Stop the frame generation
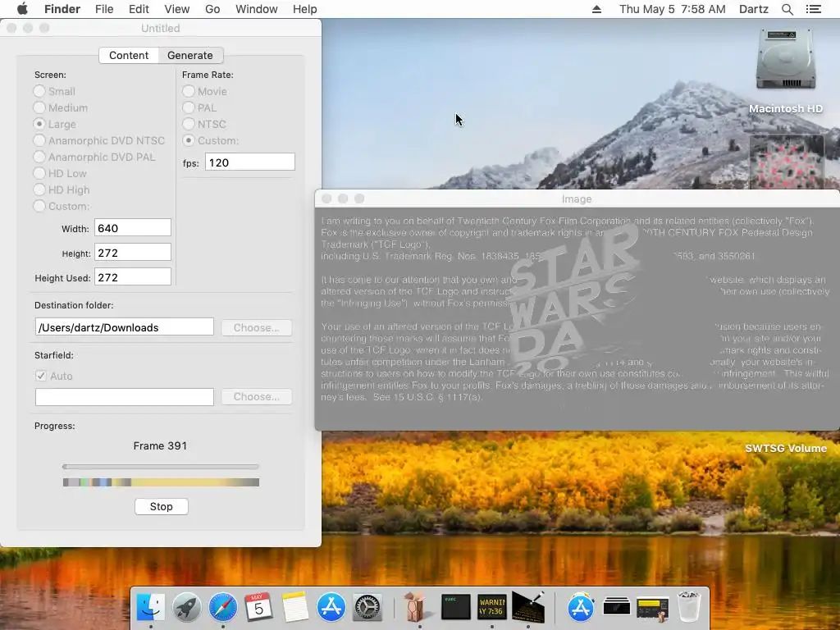 pyautogui.click(x=162, y=506)
